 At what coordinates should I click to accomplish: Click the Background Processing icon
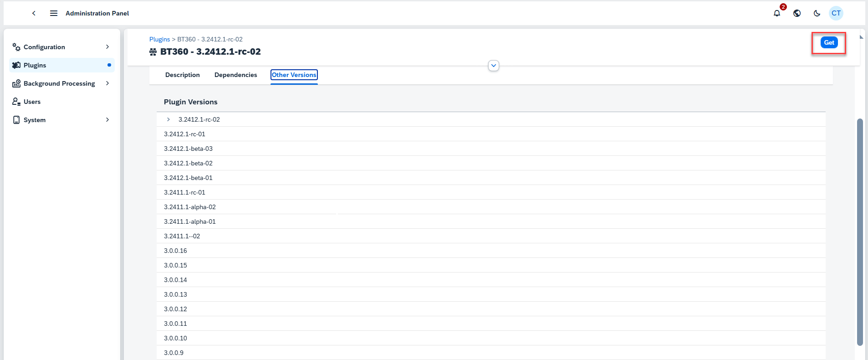click(16, 83)
